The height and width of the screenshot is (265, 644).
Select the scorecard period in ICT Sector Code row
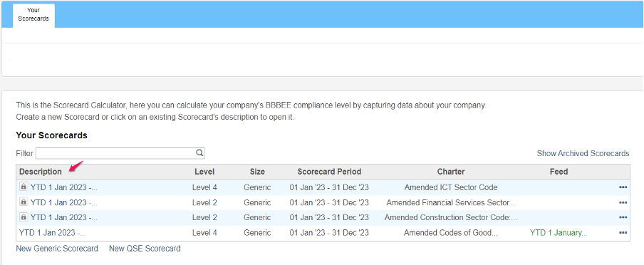click(x=329, y=187)
